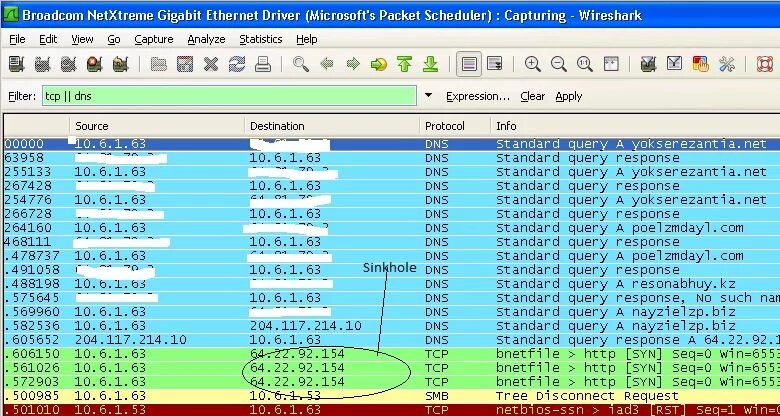780x416 pixels.
Task: Select the resonabhuy.kz DNS query row
Action: click(392, 284)
